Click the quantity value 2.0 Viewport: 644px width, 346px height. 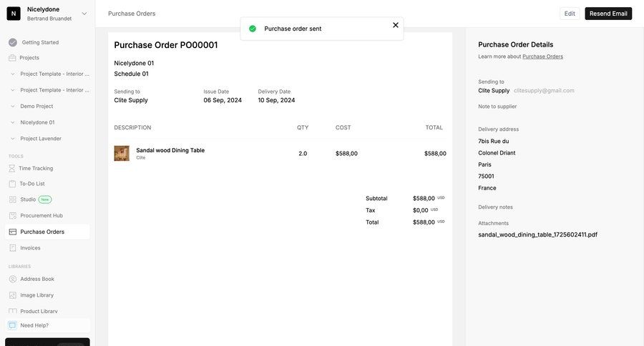[303, 154]
